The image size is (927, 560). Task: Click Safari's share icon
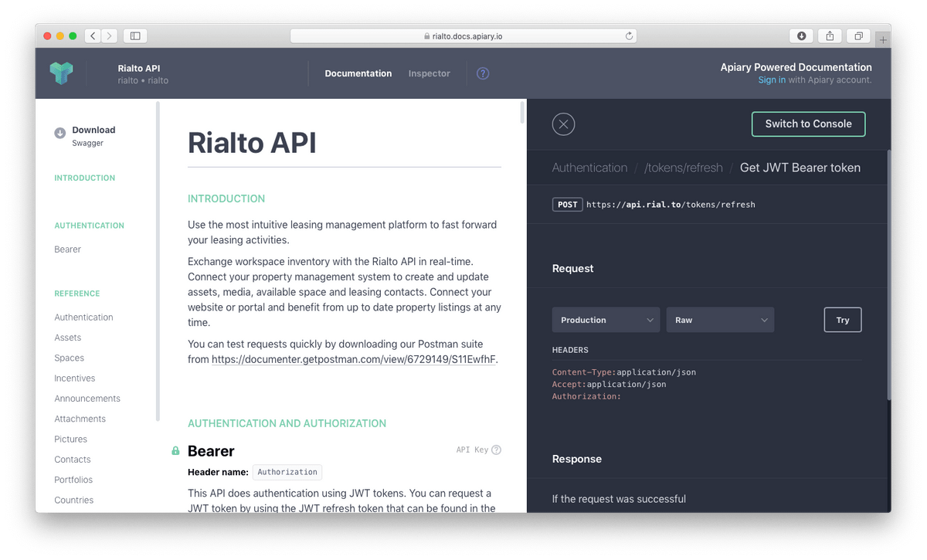(830, 36)
